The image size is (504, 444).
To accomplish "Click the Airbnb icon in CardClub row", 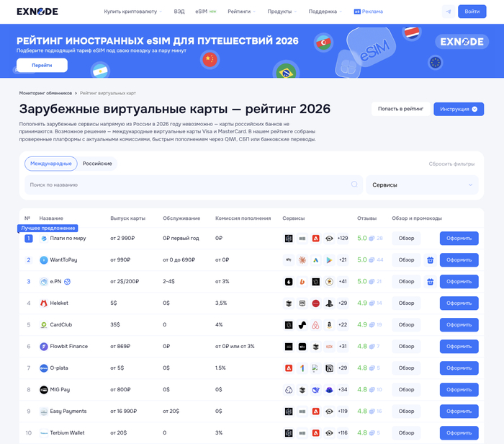I will click(x=315, y=324).
